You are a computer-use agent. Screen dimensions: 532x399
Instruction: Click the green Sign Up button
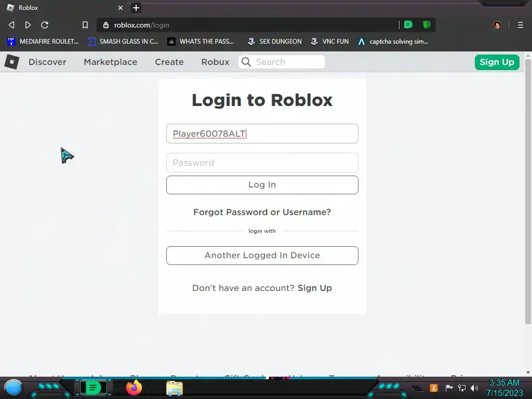(497, 62)
